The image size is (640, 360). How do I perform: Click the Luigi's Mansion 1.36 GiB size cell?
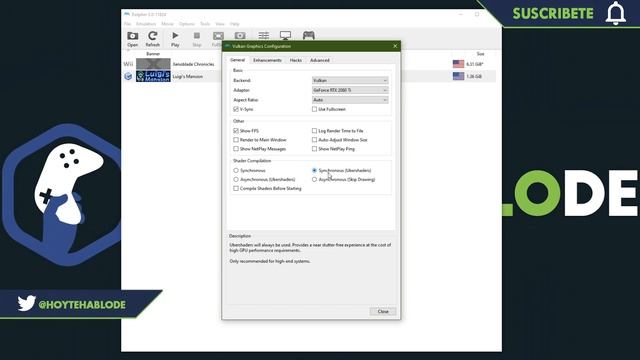coord(474,76)
